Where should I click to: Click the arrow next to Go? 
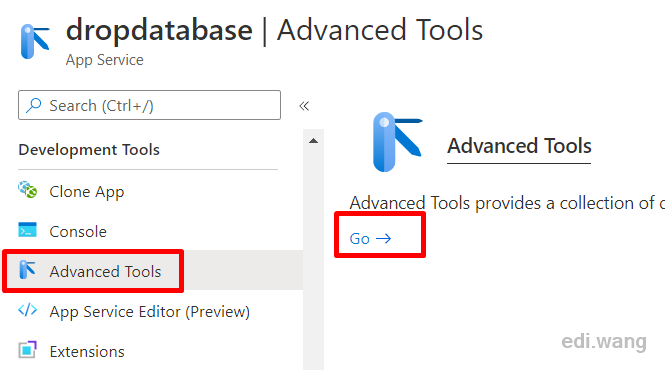pos(383,238)
